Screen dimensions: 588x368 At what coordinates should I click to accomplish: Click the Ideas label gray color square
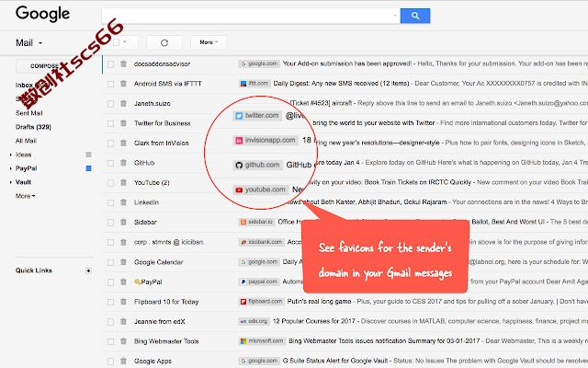point(88,155)
